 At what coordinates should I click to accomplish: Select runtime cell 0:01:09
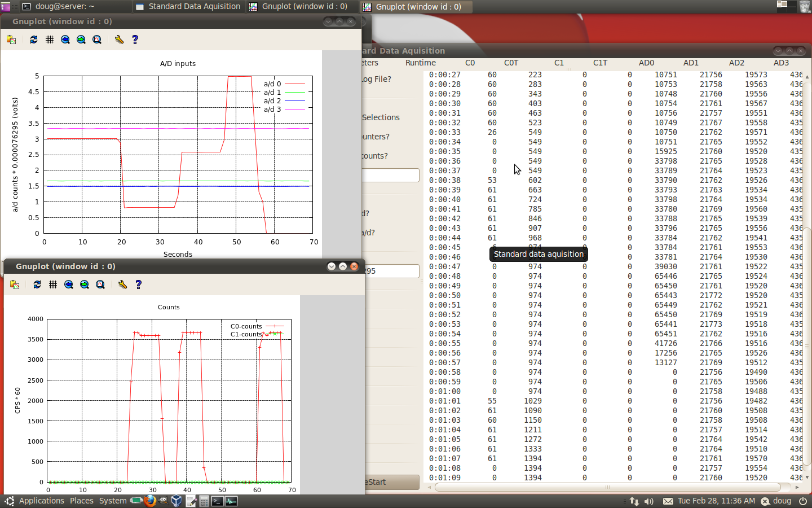point(444,478)
